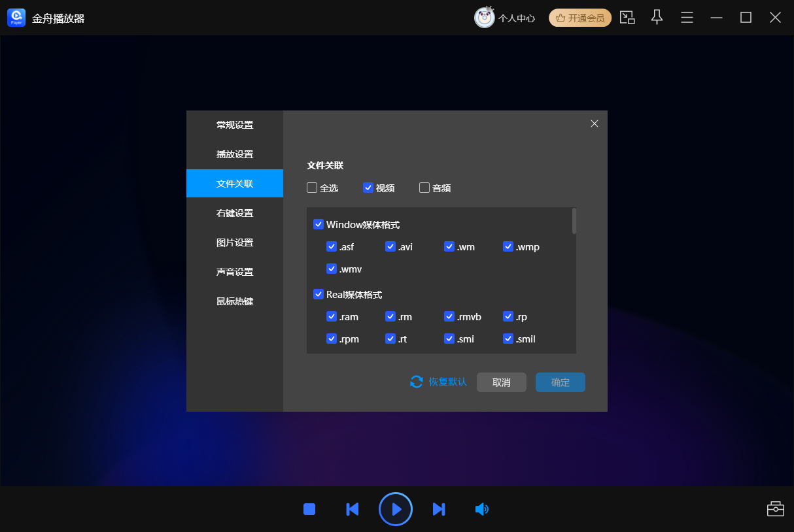Switch to the 声音设置 tab

click(x=235, y=272)
